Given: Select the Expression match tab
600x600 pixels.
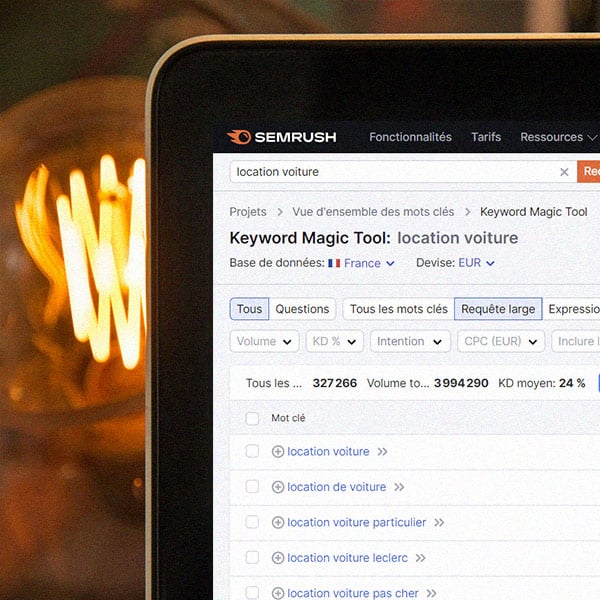Looking at the screenshot, I should pos(572,309).
